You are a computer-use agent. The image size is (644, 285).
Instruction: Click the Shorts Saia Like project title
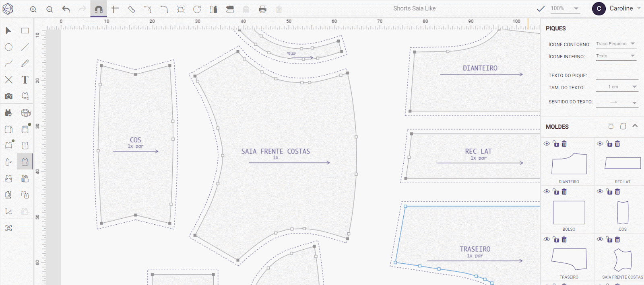(415, 8)
